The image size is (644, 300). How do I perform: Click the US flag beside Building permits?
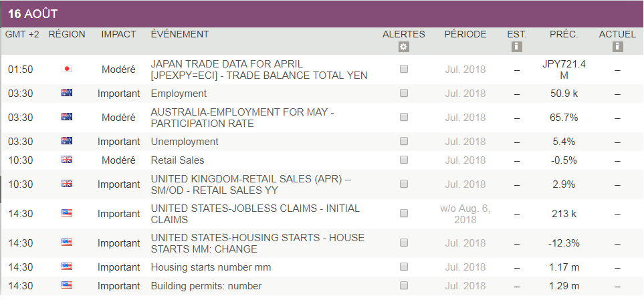[x=67, y=285]
